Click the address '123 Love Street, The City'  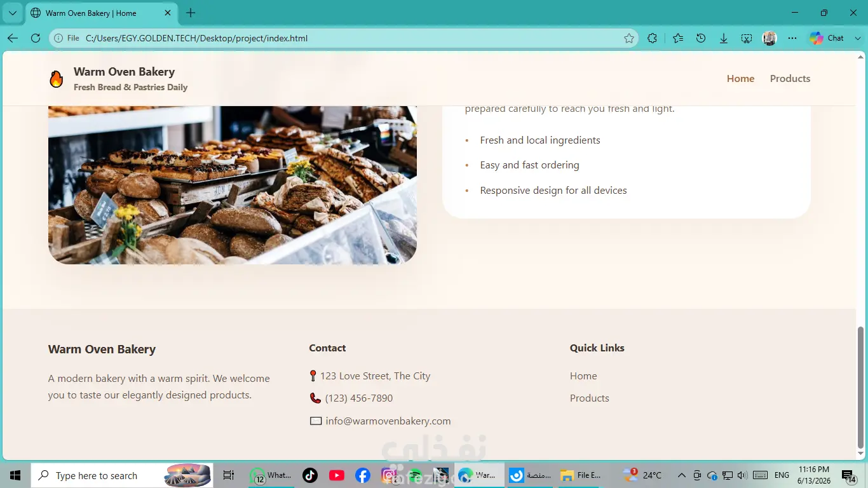tap(375, 376)
